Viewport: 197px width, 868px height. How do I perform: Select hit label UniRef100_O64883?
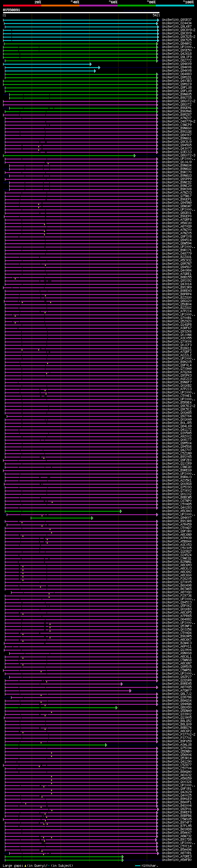coord(177,74)
